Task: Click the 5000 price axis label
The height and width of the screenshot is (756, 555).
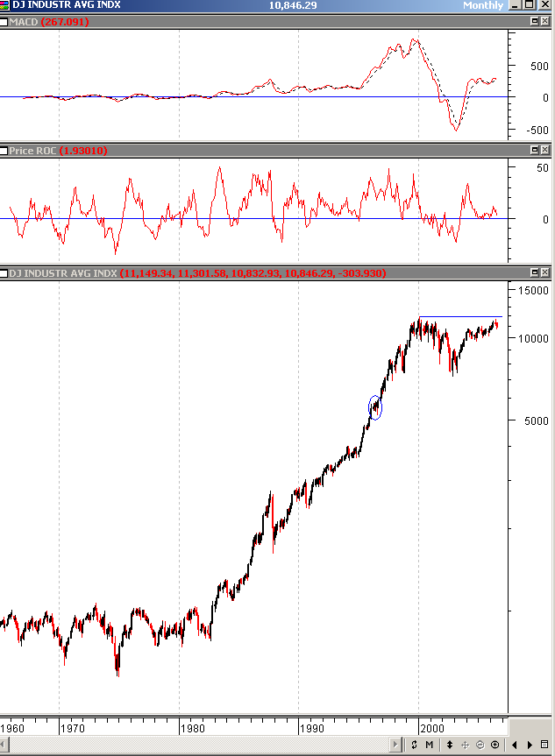Action: tap(537, 420)
